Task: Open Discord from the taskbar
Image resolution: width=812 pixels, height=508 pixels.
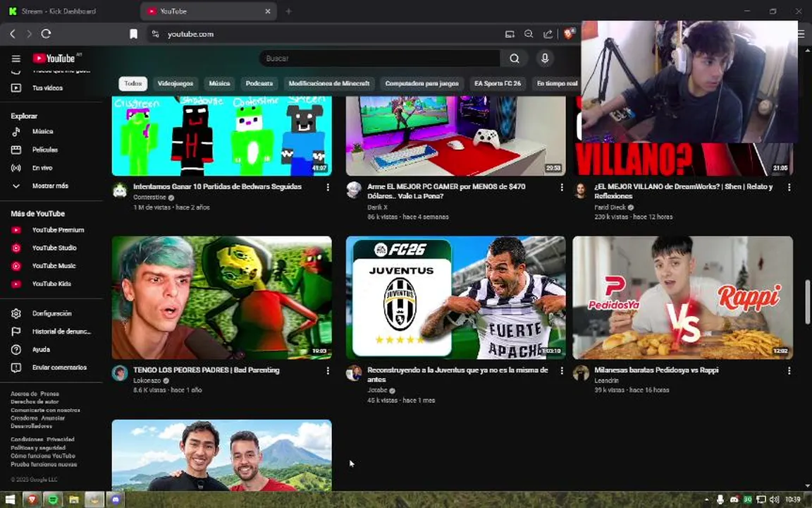Action: [x=115, y=500]
